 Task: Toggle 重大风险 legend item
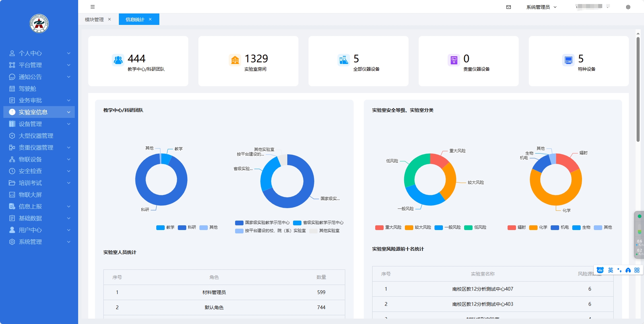388,227
